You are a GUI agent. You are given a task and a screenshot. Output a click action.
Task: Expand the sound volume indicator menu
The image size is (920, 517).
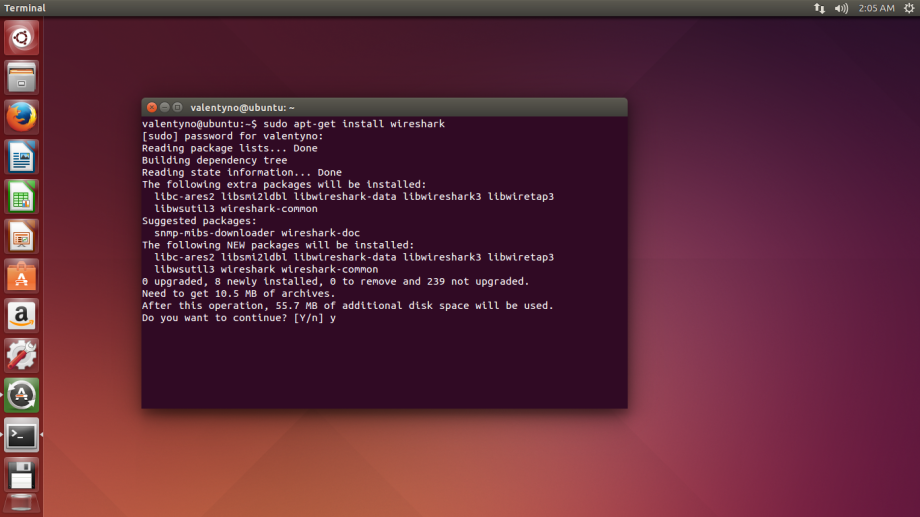coord(841,8)
